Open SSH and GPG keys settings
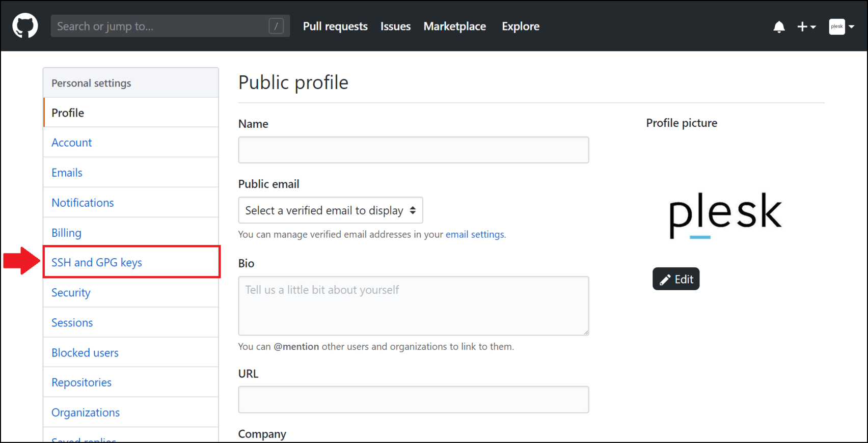This screenshot has width=868, height=443. pos(131,262)
